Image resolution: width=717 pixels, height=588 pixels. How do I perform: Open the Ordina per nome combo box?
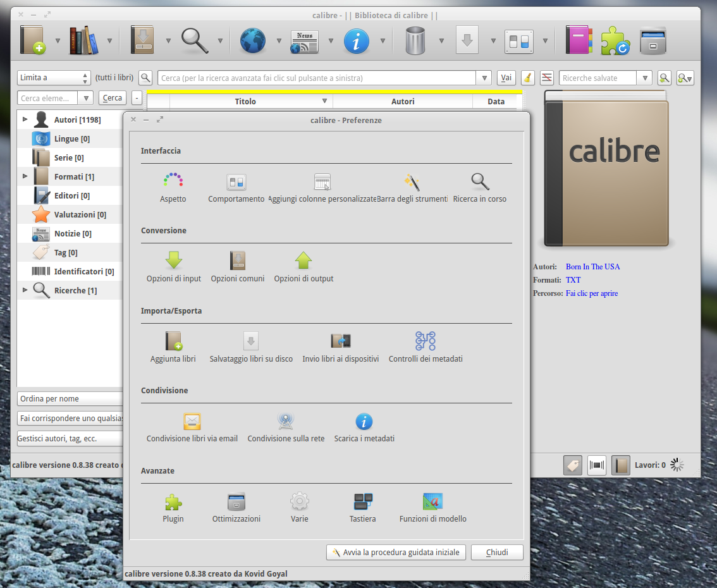pyautogui.click(x=70, y=399)
